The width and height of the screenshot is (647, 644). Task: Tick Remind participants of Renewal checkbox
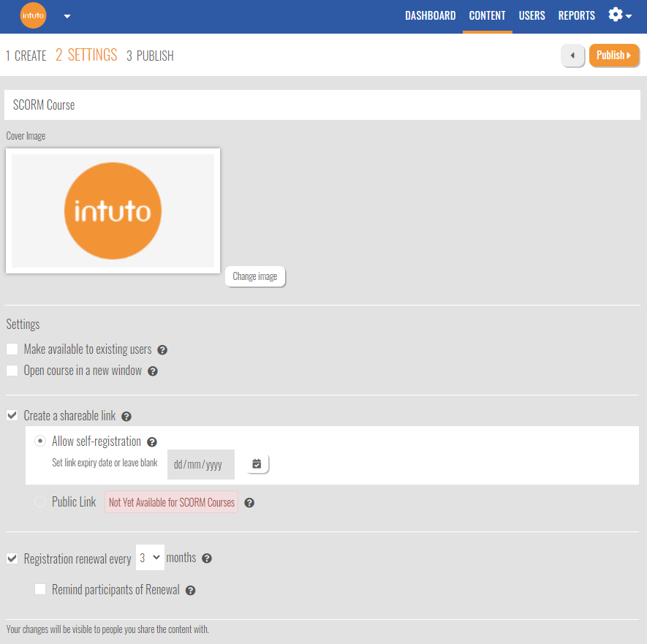40,589
